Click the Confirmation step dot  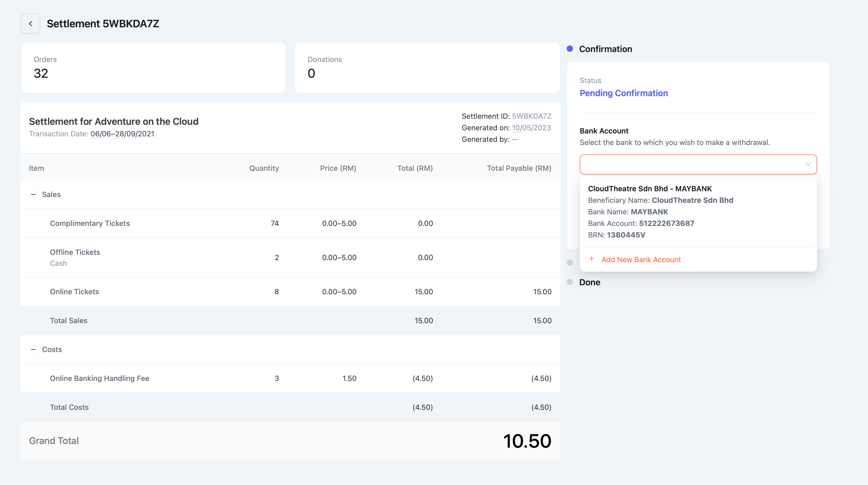tap(570, 49)
